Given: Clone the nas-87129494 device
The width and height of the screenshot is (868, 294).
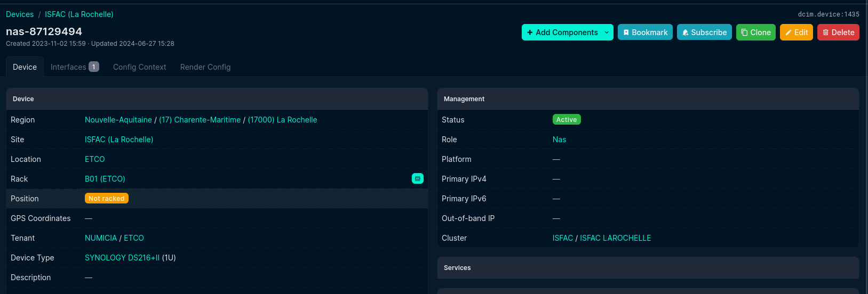Looking at the screenshot, I should pyautogui.click(x=755, y=32).
